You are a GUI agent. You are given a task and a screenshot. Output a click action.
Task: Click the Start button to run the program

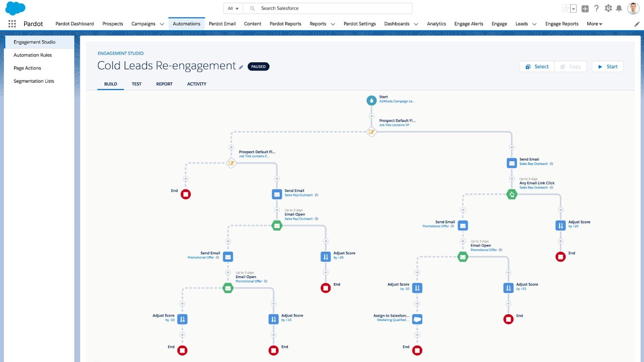[607, 66]
